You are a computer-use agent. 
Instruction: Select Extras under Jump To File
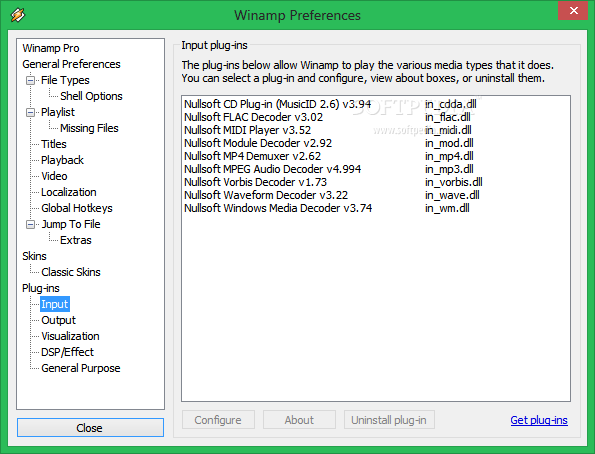point(76,240)
